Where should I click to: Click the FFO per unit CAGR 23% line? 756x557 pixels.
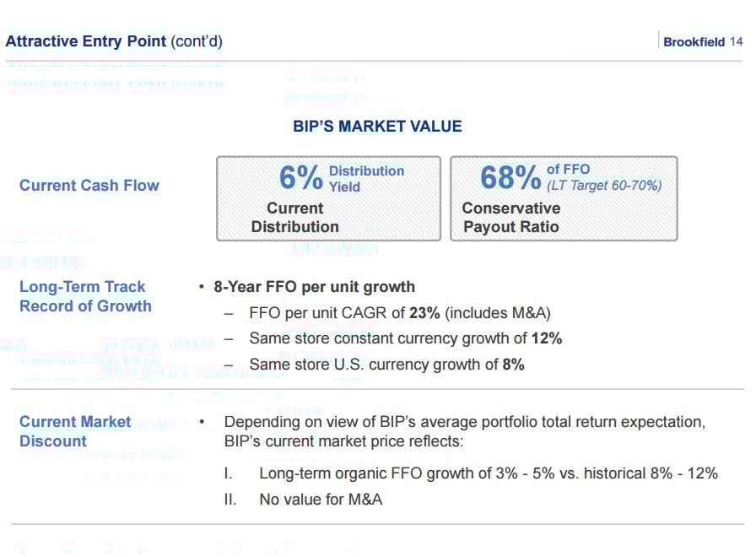pyautogui.click(x=399, y=313)
